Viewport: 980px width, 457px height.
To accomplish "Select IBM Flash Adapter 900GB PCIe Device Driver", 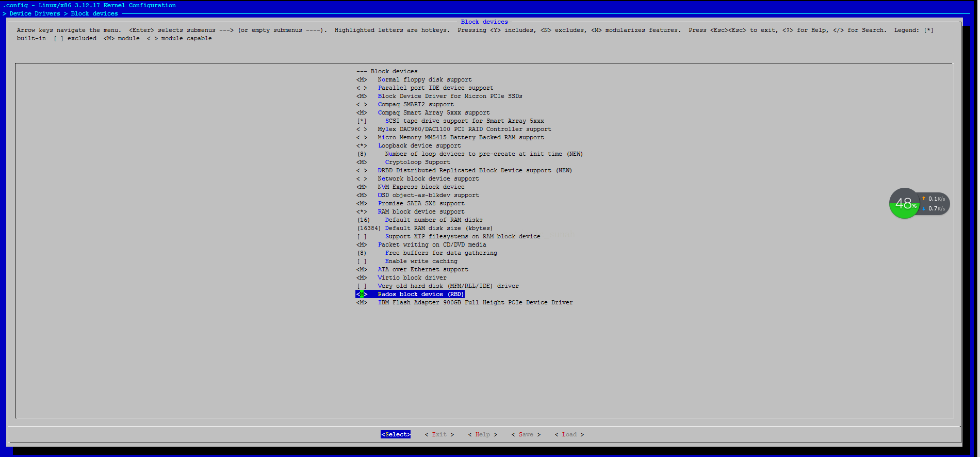I will (464, 302).
